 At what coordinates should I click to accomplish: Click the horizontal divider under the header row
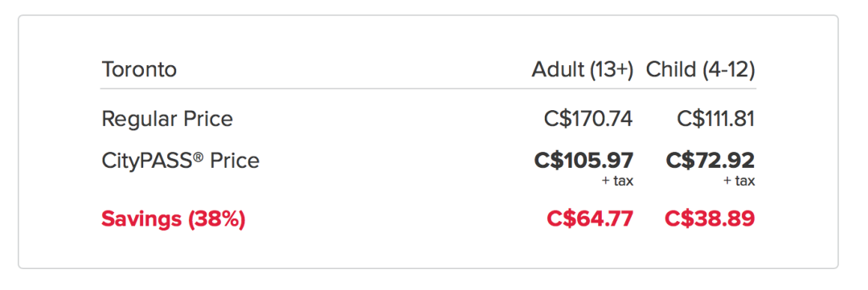pyautogui.click(x=428, y=88)
